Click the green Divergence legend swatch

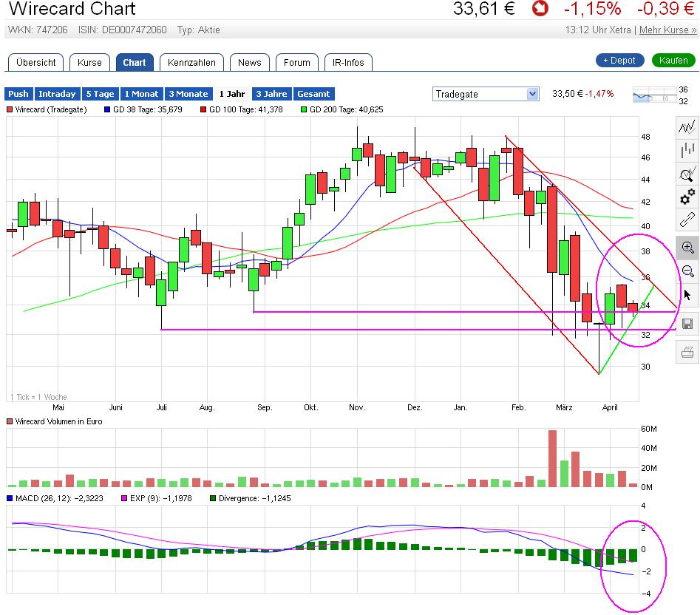(213, 498)
